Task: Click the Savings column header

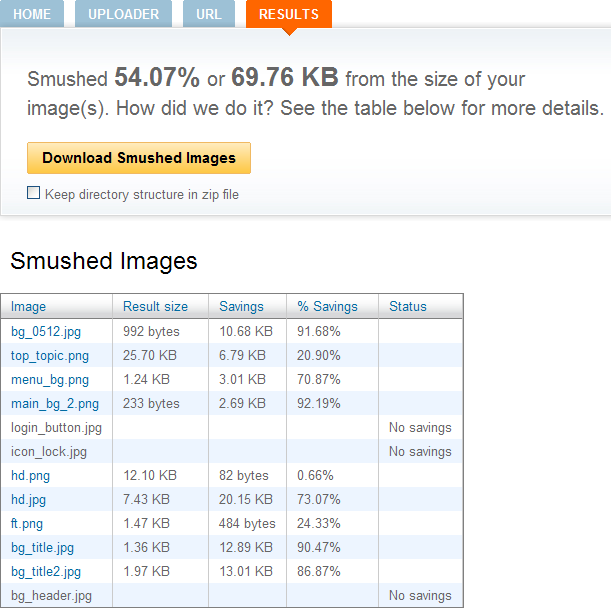Action: tap(241, 307)
